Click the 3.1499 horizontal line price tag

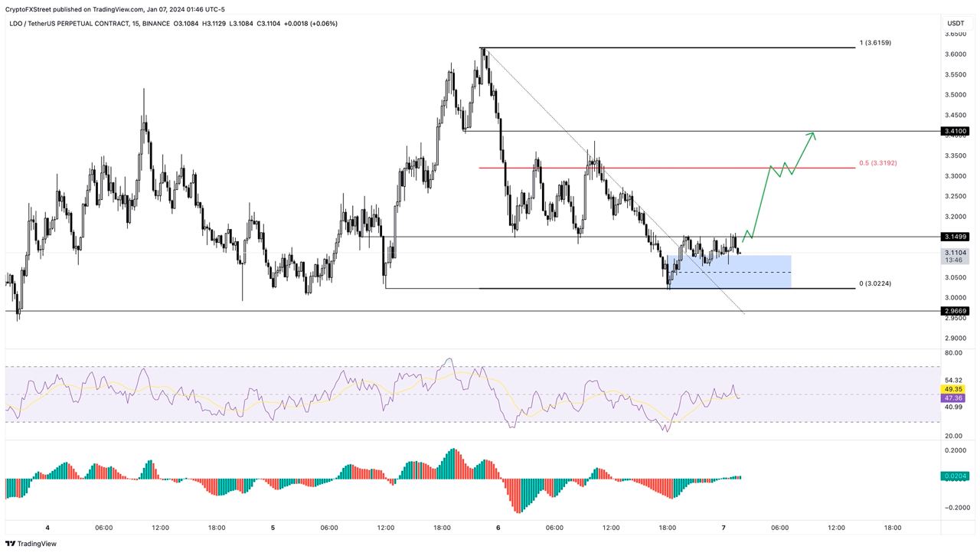click(x=955, y=237)
